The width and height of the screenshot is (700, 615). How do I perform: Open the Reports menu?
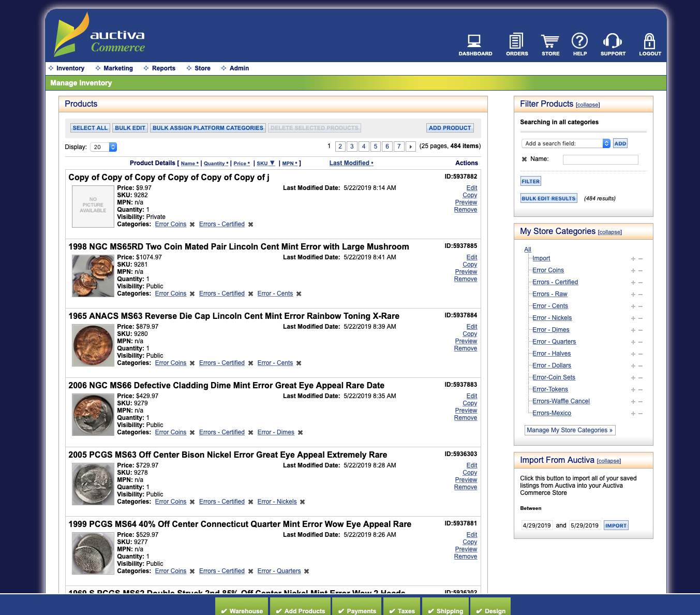[163, 68]
